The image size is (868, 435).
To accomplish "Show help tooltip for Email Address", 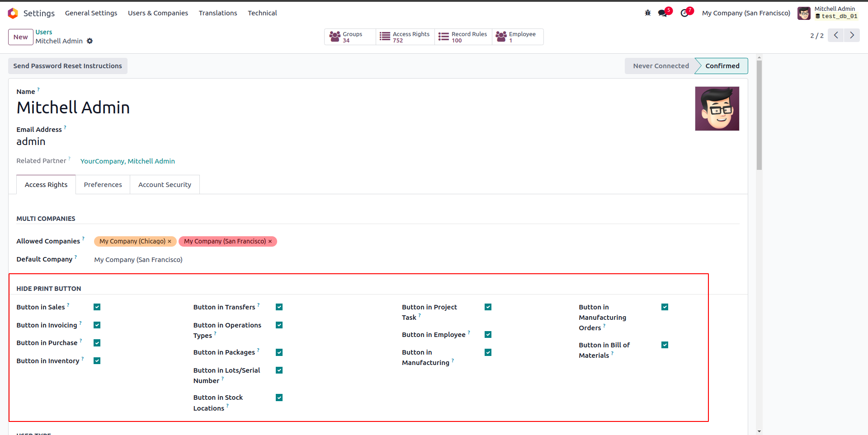I will [65, 127].
